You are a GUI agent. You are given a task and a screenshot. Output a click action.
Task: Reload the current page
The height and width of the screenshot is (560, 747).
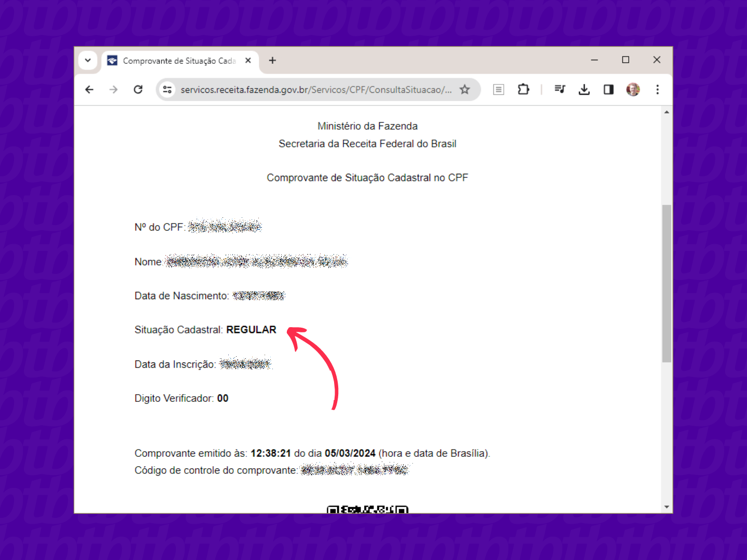[x=138, y=89]
